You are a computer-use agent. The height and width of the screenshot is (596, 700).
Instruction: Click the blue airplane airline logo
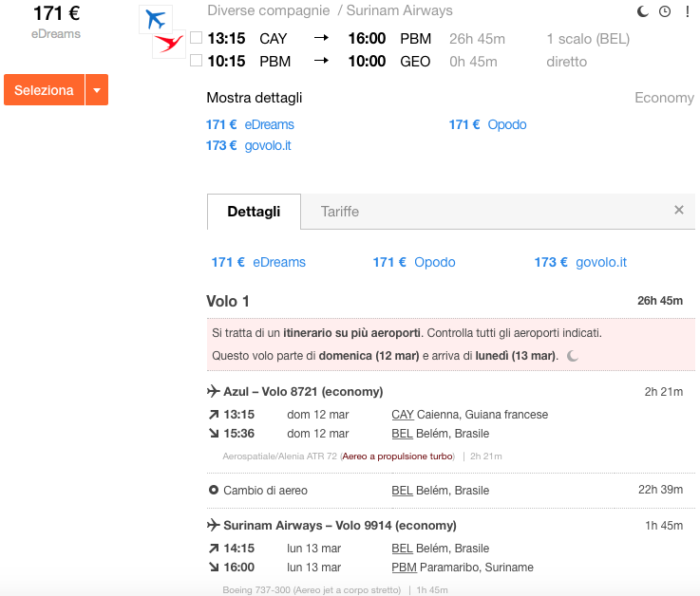coord(156,19)
